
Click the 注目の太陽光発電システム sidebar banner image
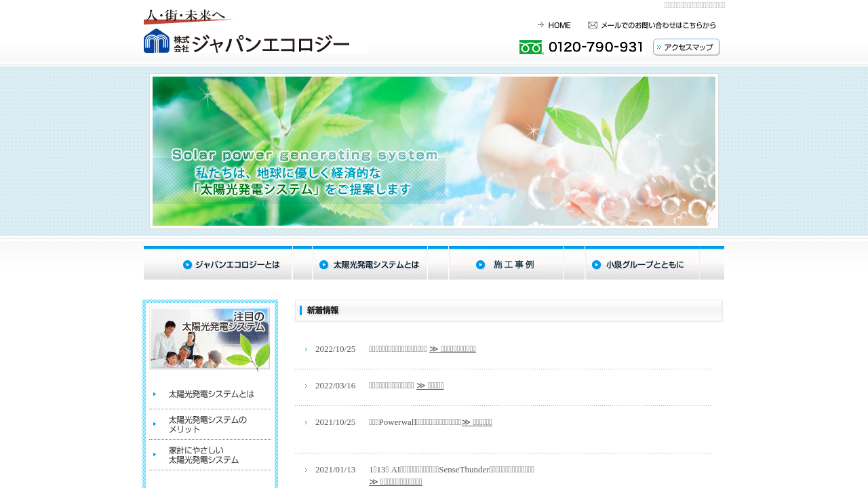coord(210,338)
